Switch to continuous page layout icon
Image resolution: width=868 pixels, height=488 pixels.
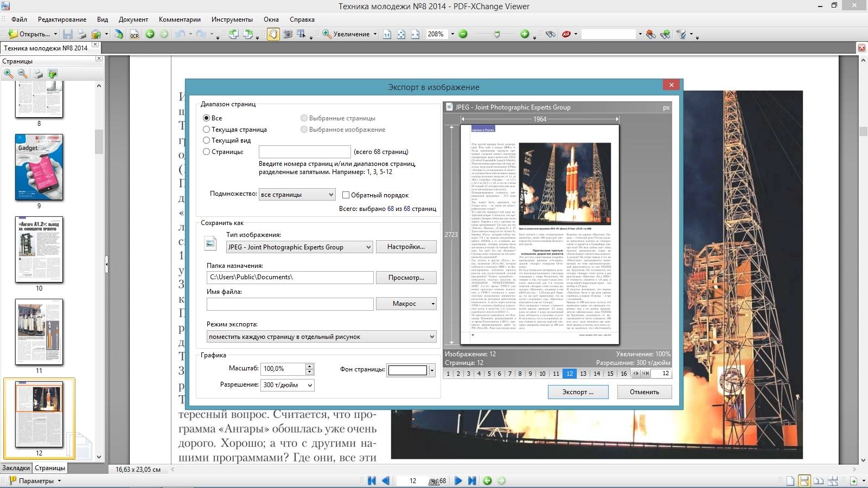click(805, 480)
